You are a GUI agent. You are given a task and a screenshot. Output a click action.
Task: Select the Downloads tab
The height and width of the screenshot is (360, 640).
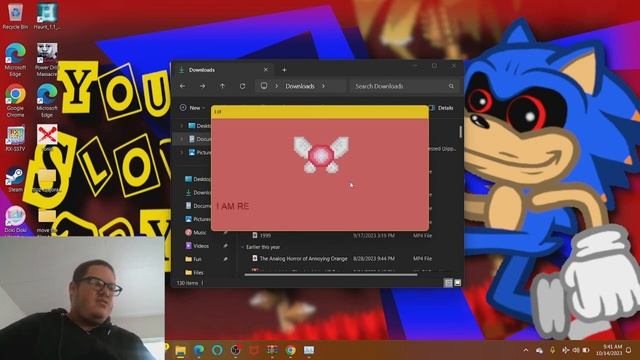coord(222,70)
